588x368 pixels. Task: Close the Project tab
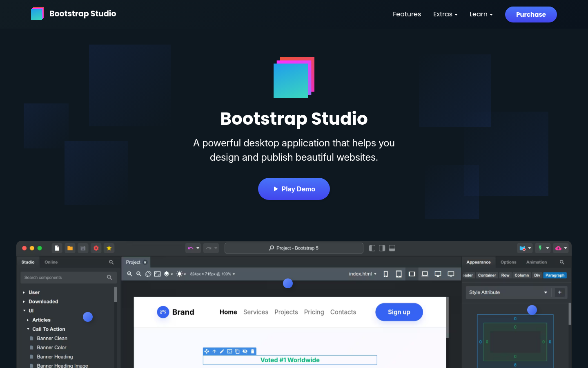click(x=145, y=263)
